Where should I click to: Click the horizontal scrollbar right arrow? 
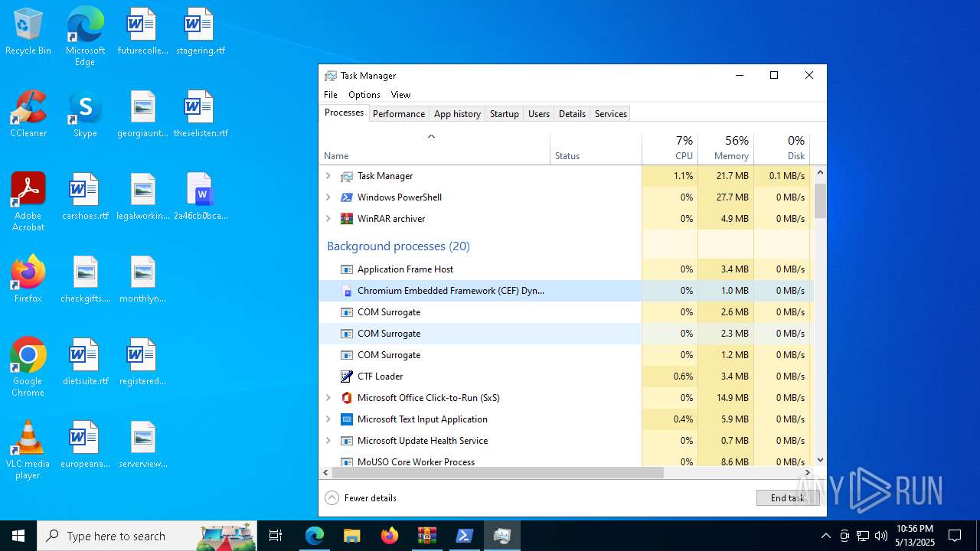click(807, 473)
